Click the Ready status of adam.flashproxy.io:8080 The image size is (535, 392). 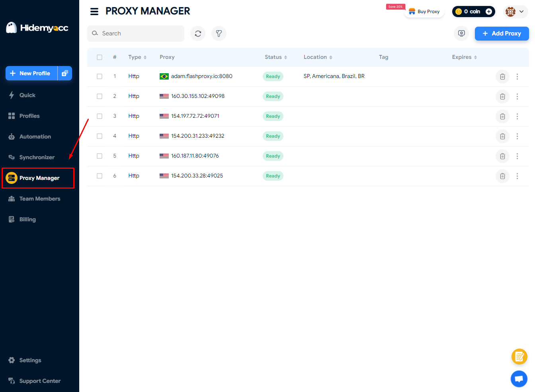click(x=273, y=76)
